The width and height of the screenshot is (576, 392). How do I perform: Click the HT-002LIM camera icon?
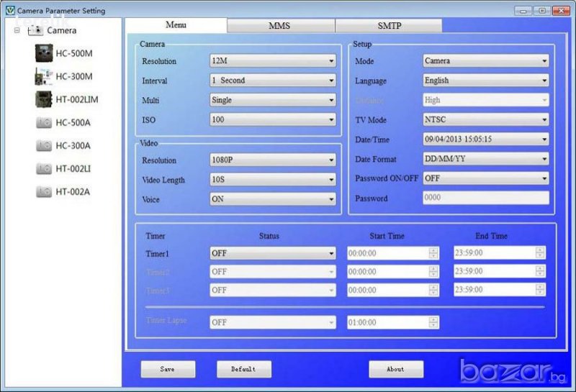point(44,99)
